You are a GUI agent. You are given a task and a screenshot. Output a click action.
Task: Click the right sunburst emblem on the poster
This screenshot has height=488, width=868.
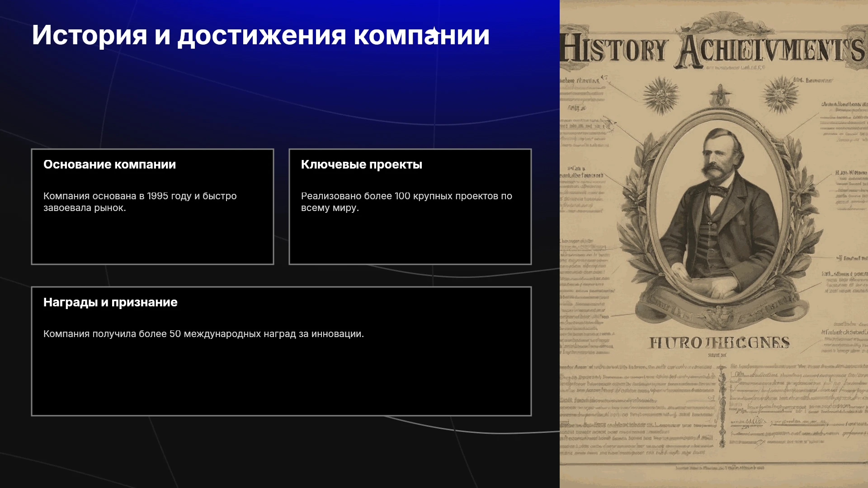coord(781,94)
